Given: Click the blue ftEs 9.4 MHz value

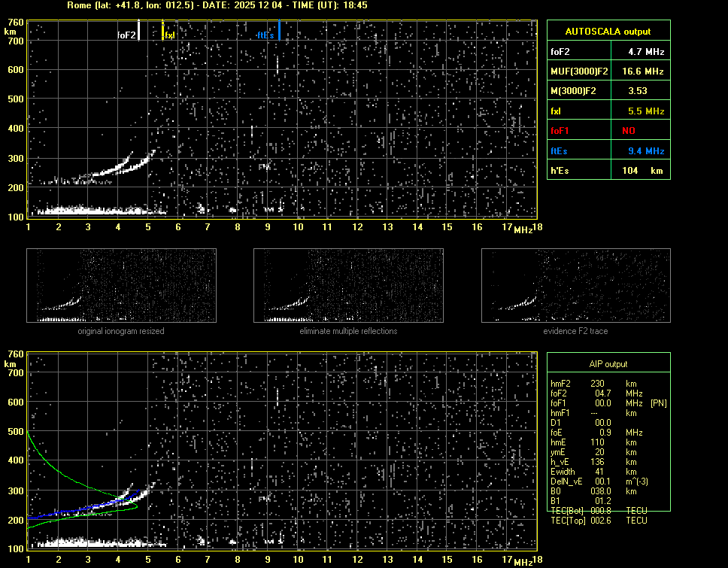Looking at the screenshot, I should (645, 151).
